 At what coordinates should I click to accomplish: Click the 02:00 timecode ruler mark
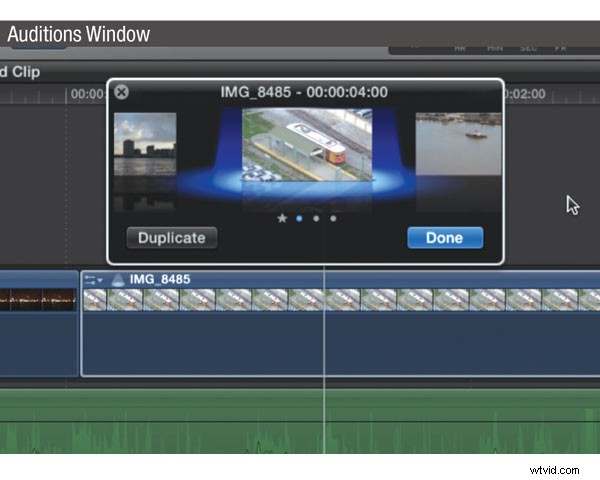[x=525, y=94]
